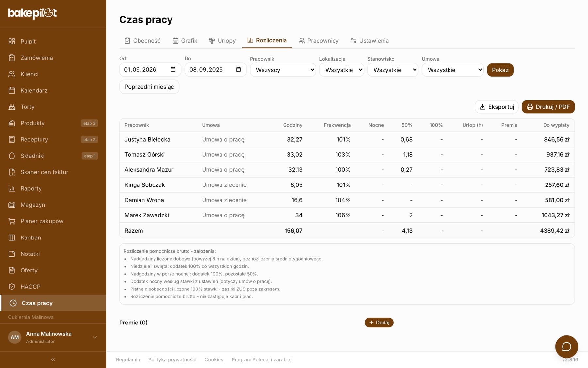Screen dimensions: 588x368
Task: Open date picker icon for Od field
Action: pos(173,69)
